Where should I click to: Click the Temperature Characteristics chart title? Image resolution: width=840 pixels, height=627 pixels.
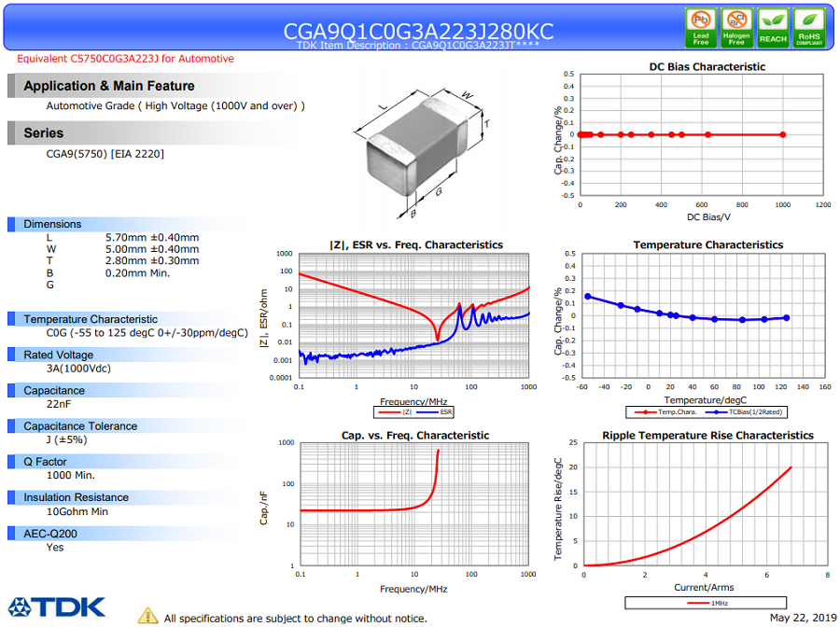708,245
